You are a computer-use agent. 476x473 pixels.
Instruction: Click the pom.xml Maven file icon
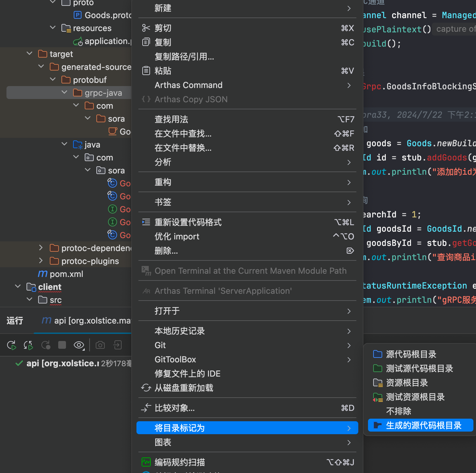(x=43, y=274)
